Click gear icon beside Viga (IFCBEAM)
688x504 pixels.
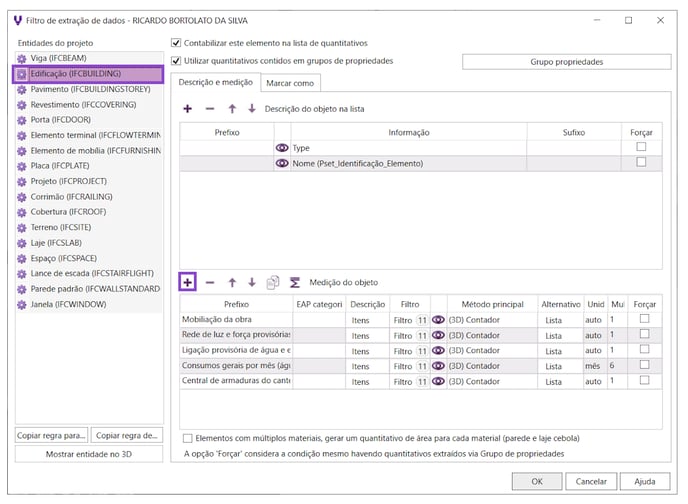coord(22,58)
